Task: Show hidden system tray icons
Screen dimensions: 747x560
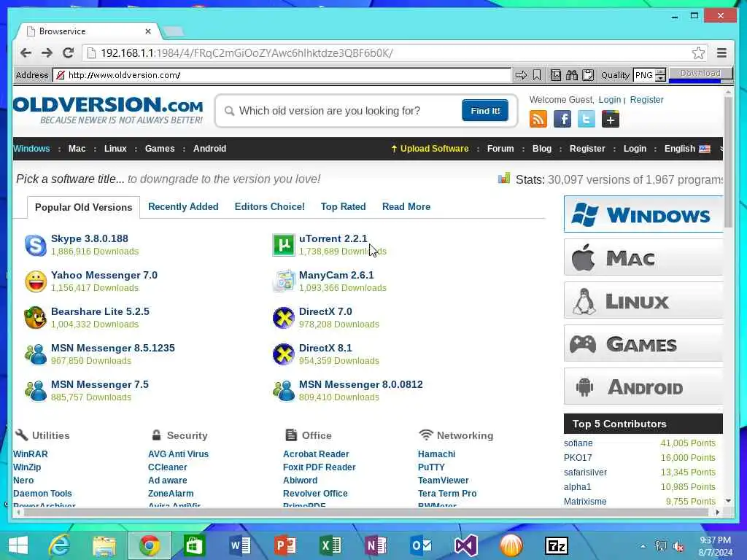Action: tap(643, 546)
